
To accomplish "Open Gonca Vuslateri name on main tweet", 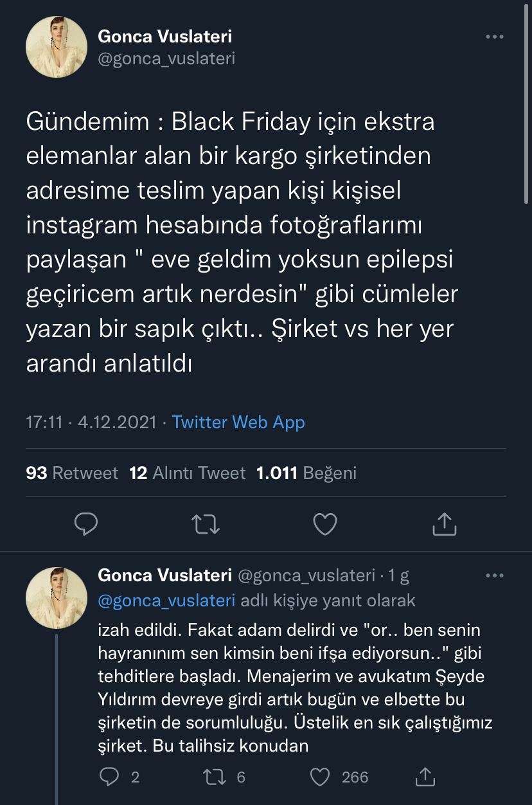I will (x=165, y=36).
